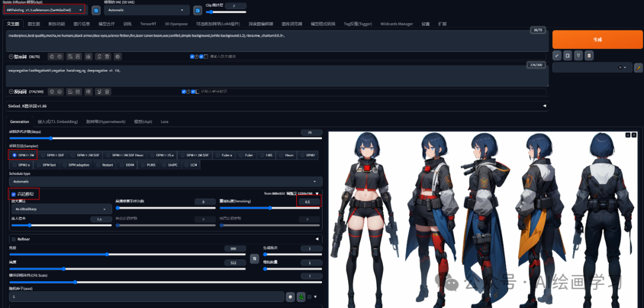The width and height of the screenshot is (644, 308).
Task: Open the 4x-UltraSharp upscaler dropdown
Action: 61,210
